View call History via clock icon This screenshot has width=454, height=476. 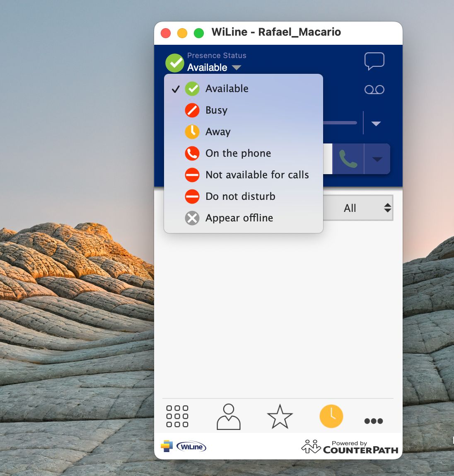(331, 416)
